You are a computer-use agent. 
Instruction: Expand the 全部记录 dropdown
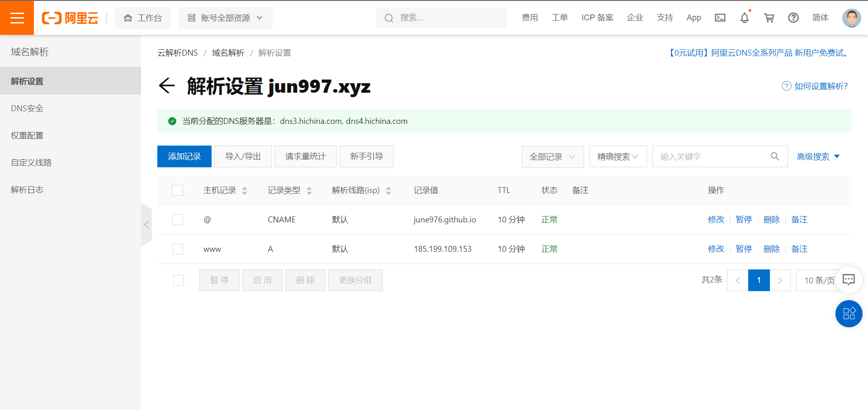552,156
